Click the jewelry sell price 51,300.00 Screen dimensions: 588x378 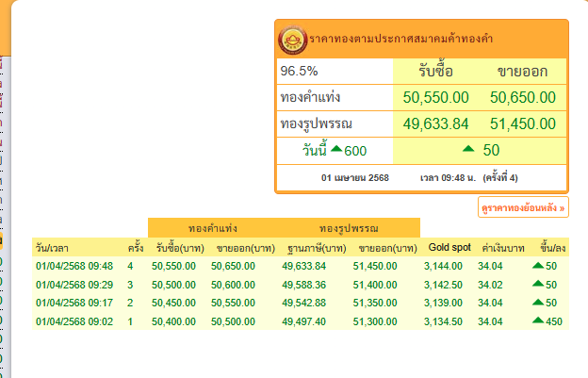click(375, 321)
